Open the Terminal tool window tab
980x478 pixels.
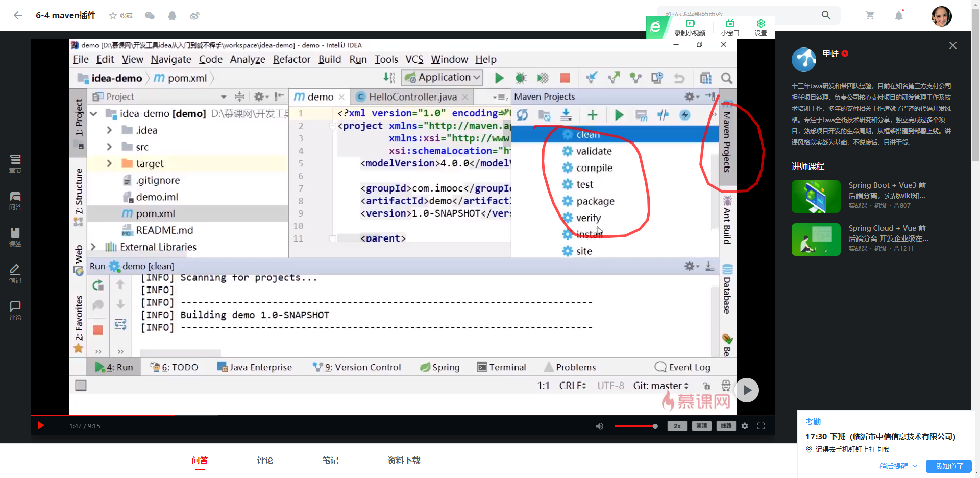point(501,367)
